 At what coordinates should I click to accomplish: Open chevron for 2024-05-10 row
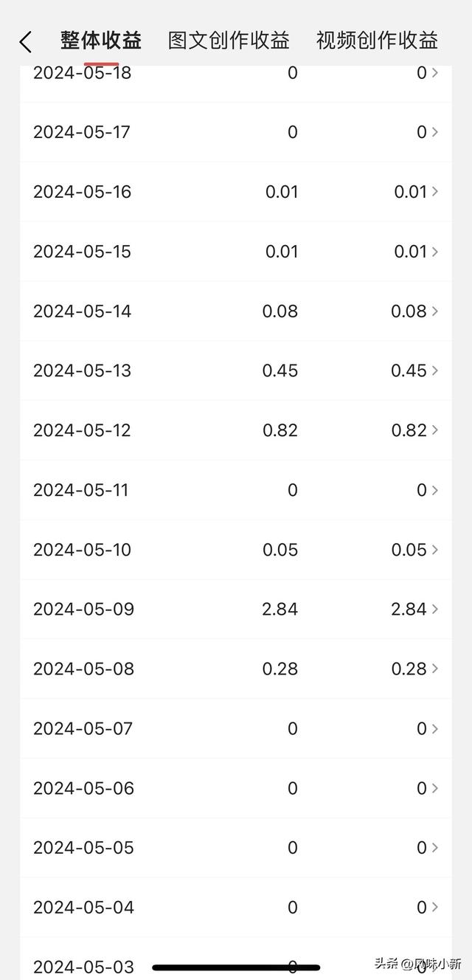pos(435,550)
